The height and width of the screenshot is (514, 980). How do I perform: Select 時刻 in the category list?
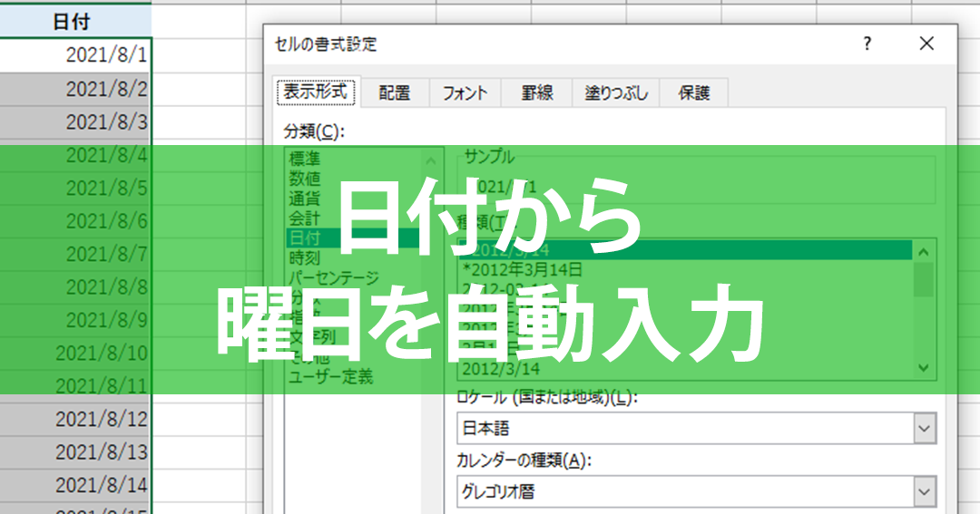point(304,258)
